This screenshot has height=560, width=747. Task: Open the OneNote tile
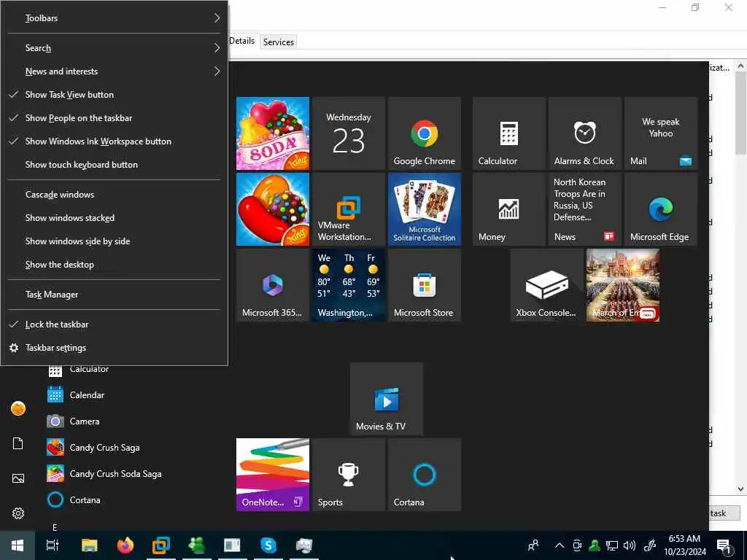pyautogui.click(x=273, y=474)
